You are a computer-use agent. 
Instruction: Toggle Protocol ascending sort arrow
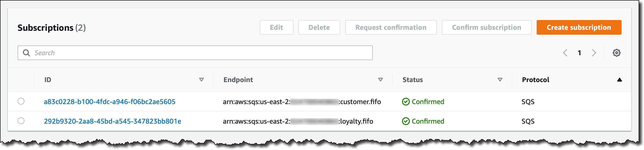pos(619,80)
